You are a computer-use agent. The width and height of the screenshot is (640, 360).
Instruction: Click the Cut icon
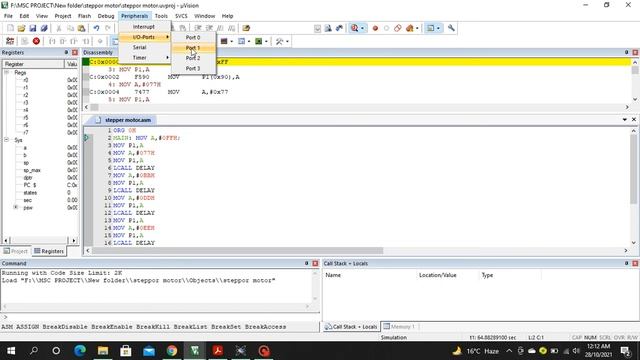click(59, 28)
